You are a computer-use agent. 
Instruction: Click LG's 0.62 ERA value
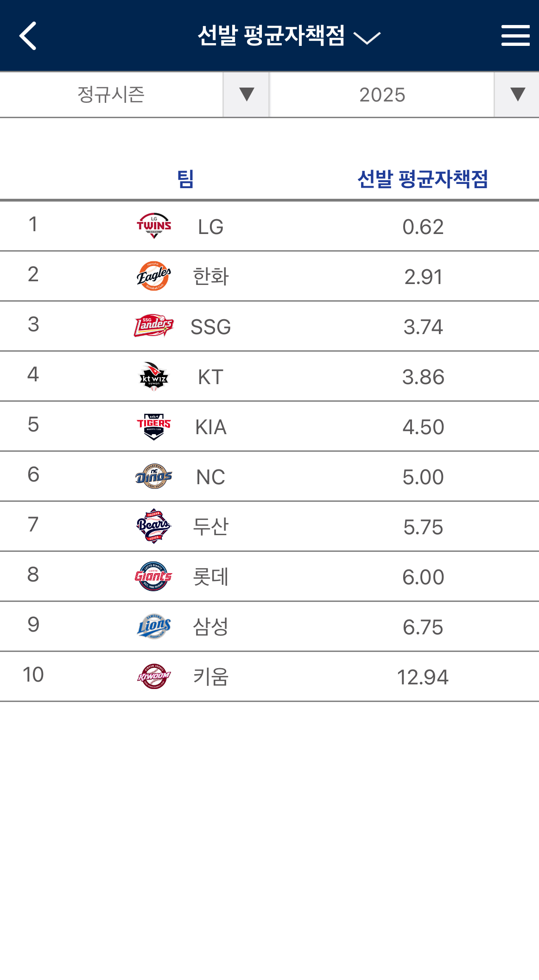pyautogui.click(x=423, y=227)
